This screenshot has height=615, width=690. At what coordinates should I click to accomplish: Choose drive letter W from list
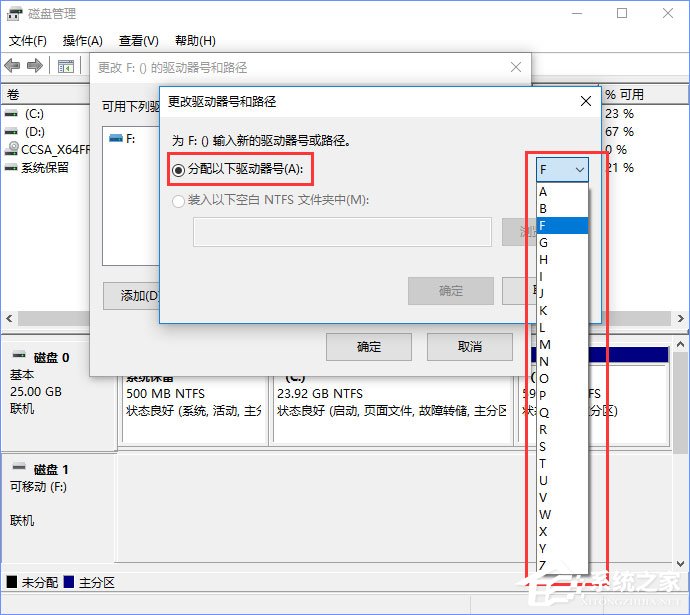(562, 514)
